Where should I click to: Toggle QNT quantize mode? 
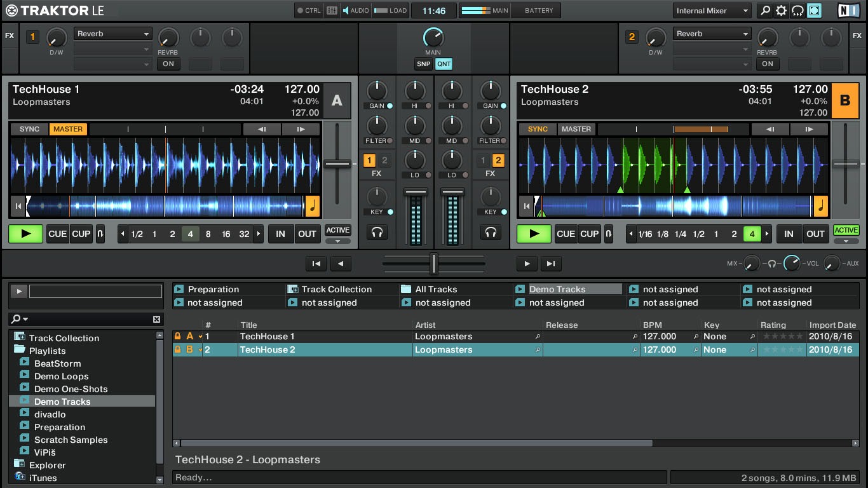444,64
